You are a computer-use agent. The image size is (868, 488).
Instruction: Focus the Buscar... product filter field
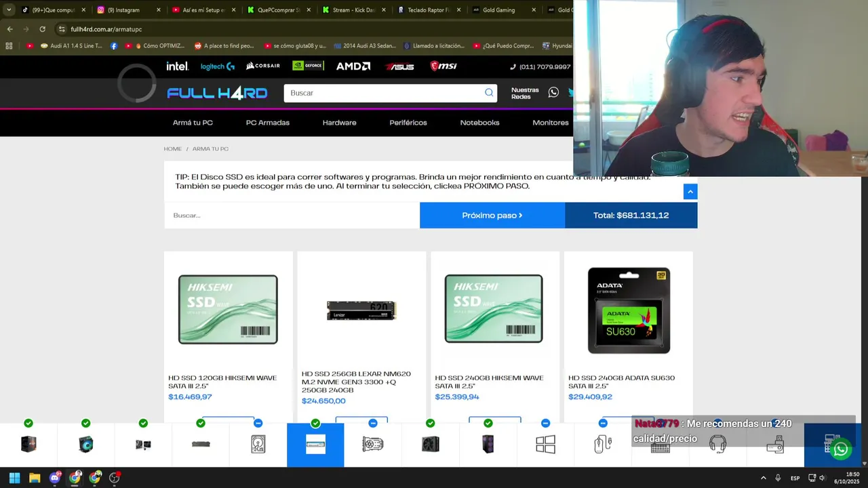coord(292,216)
